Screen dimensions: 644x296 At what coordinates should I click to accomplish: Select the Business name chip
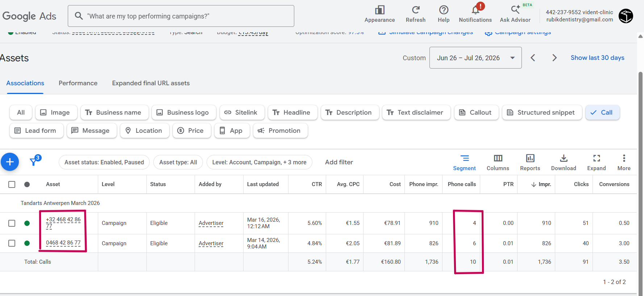[115, 112]
